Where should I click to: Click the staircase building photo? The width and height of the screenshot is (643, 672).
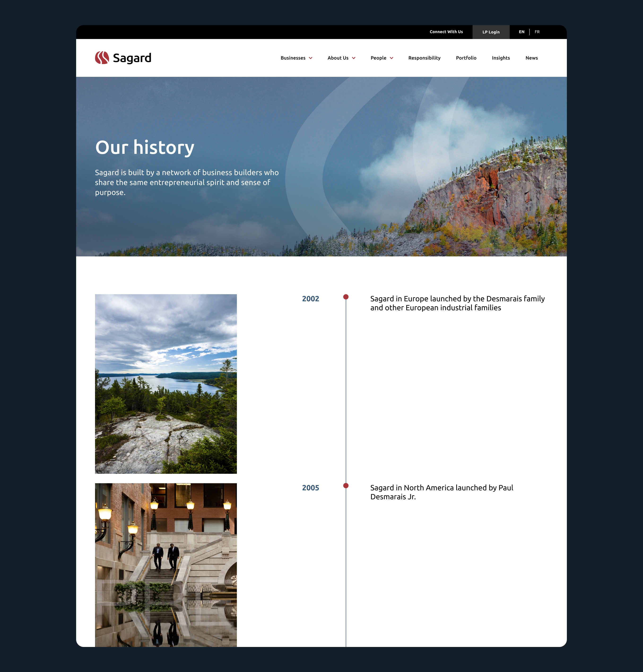click(x=165, y=565)
